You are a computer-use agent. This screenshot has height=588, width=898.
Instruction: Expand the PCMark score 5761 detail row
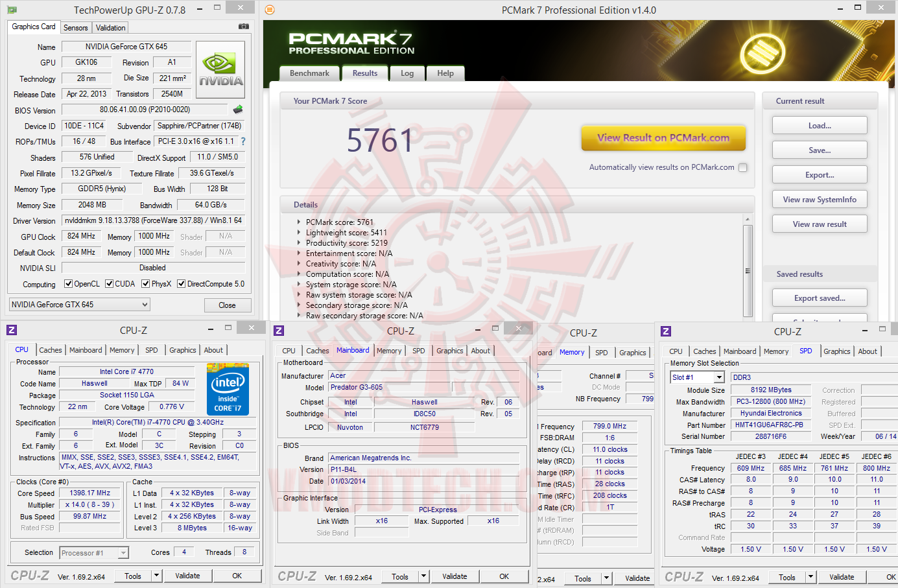(299, 222)
